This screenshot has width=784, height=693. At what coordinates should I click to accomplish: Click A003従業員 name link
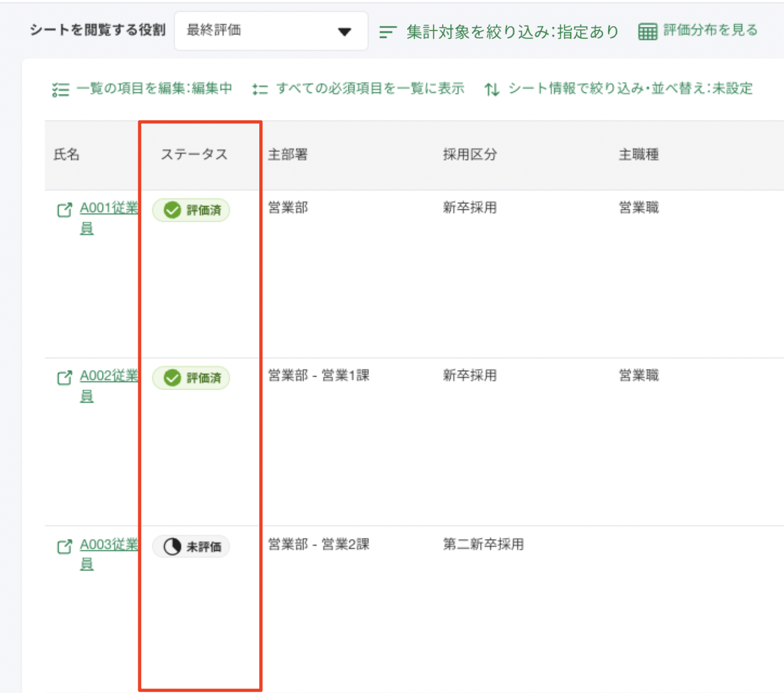(108, 545)
